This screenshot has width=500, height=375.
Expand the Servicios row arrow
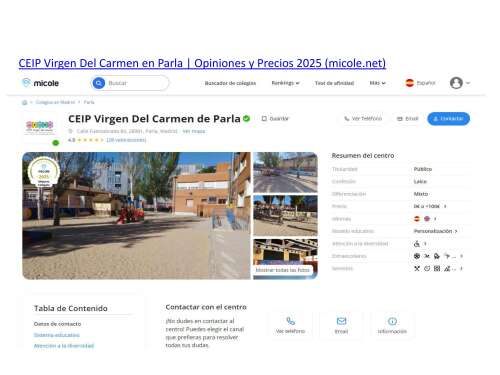tap(461, 269)
